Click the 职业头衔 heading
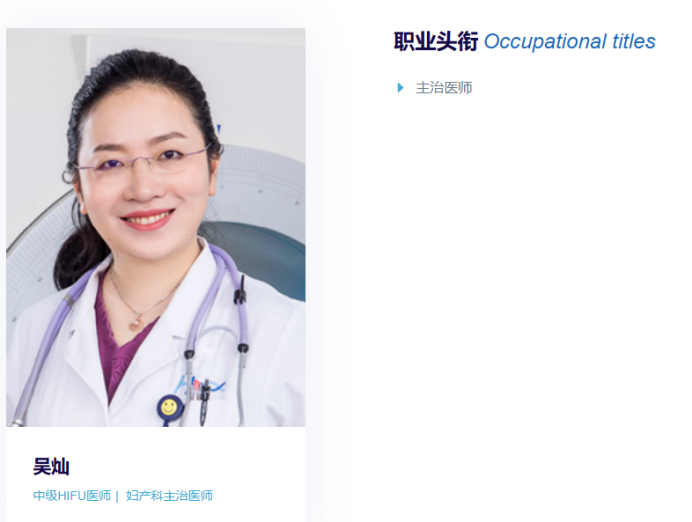Viewport: 692px width, 522px height. [x=436, y=41]
